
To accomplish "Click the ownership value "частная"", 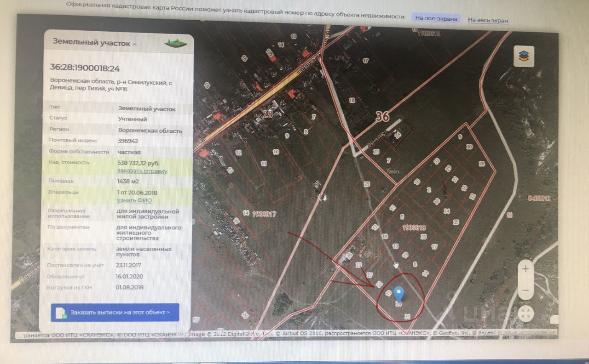I will (129, 152).
